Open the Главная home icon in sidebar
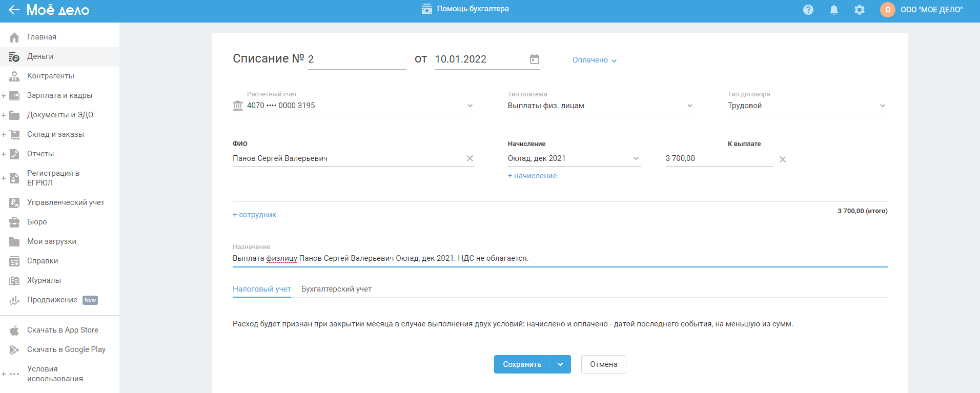 click(x=14, y=37)
